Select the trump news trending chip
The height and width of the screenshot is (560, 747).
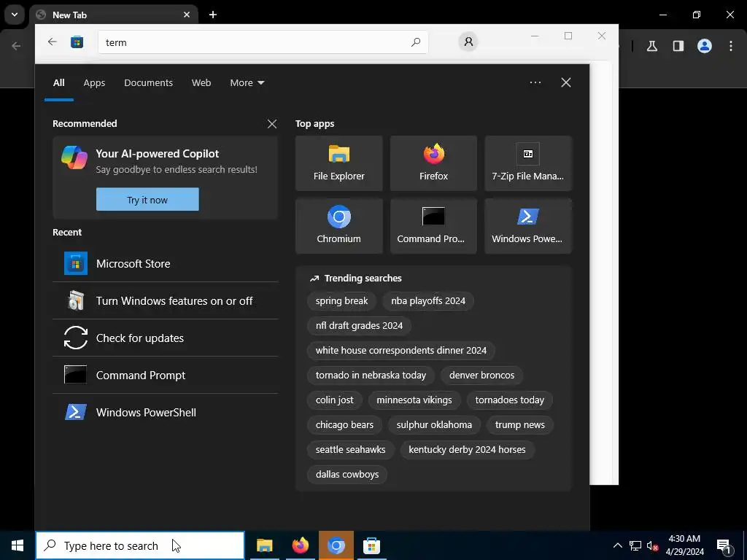pos(519,424)
